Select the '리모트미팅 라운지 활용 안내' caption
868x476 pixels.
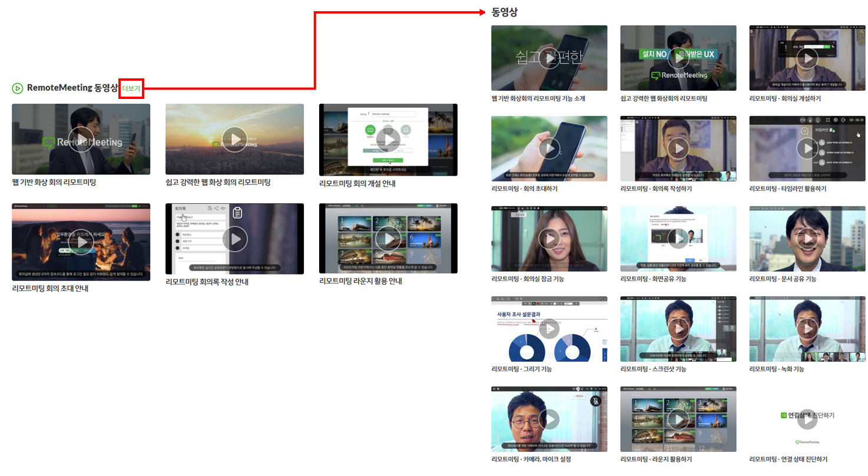tap(360, 282)
